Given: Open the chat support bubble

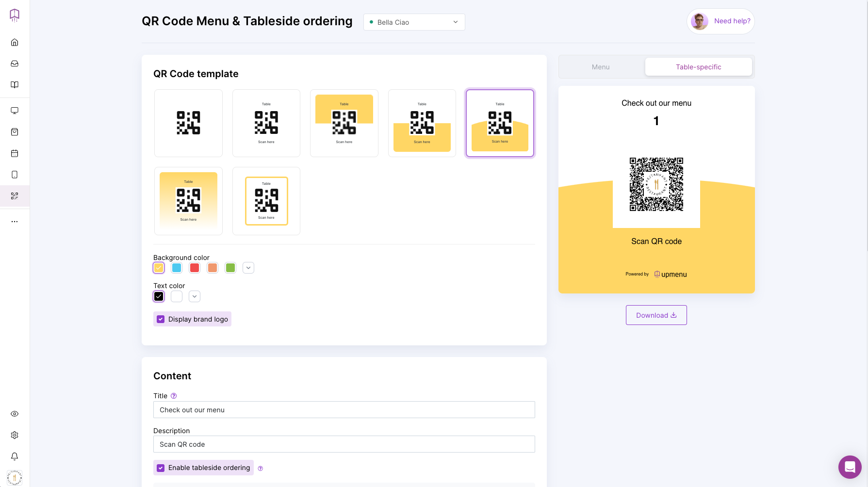Looking at the screenshot, I should click(x=850, y=467).
